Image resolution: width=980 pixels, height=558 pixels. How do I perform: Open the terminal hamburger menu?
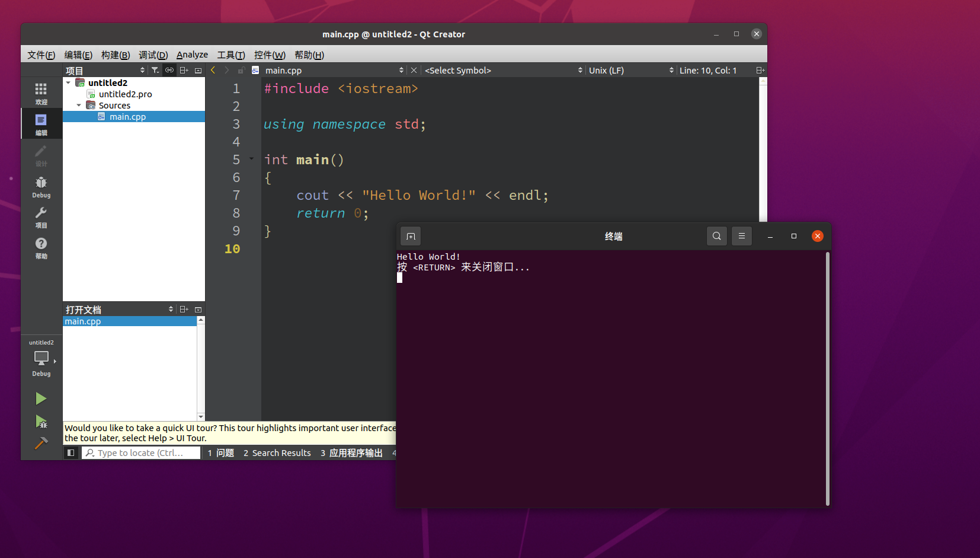pos(742,236)
